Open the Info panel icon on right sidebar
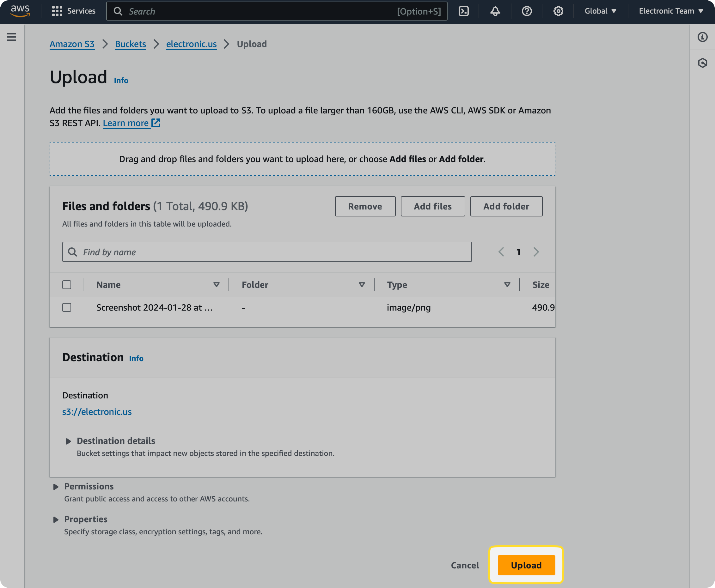 pyautogui.click(x=702, y=37)
